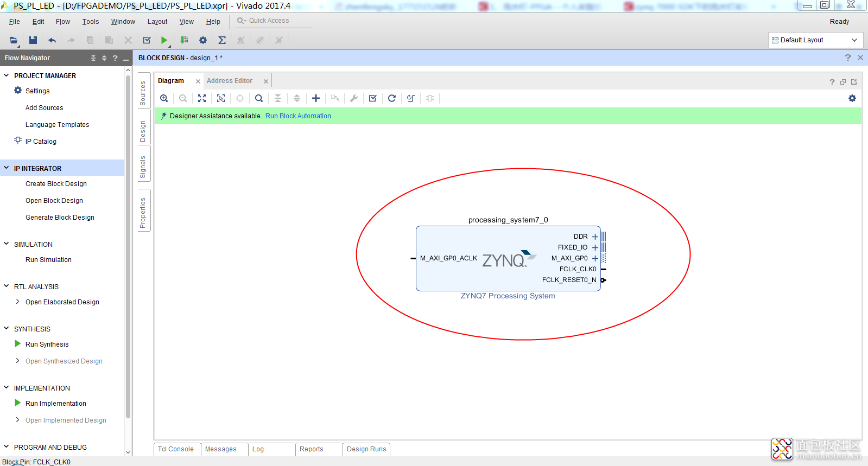Switch to the Address Editor tab
The image size is (868, 466).
click(230, 81)
